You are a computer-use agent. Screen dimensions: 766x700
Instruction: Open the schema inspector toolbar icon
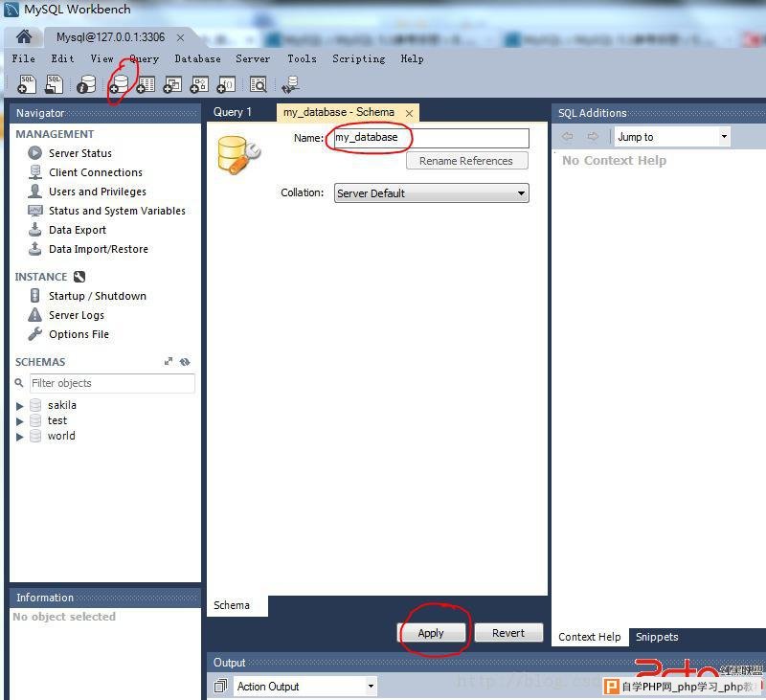tap(86, 84)
